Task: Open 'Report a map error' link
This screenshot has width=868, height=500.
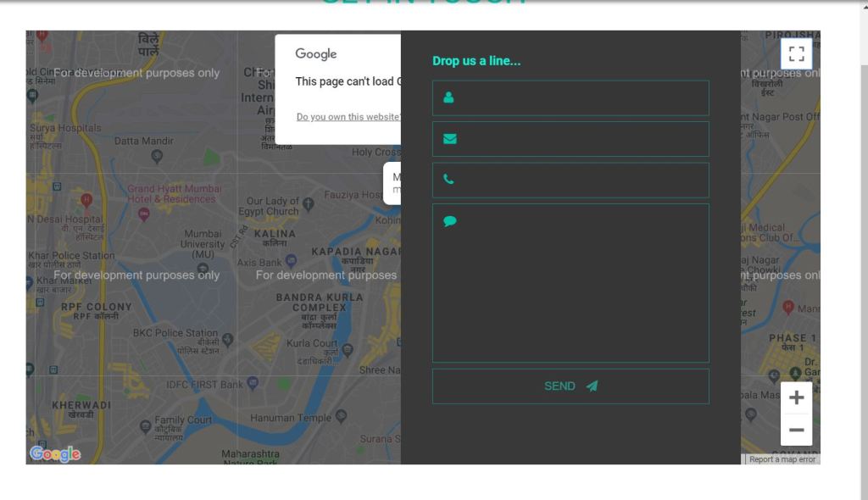Action: coord(782,459)
